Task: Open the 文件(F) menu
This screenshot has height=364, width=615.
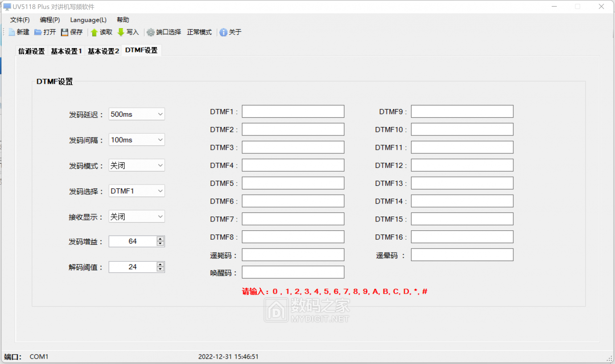Action: (x=20, y=20)
